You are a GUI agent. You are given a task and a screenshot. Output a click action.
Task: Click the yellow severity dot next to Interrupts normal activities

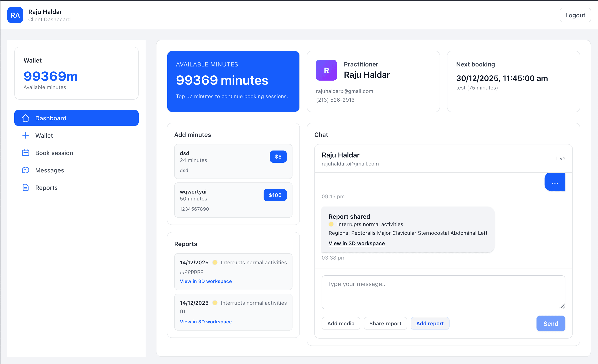[x=331, y=224]
